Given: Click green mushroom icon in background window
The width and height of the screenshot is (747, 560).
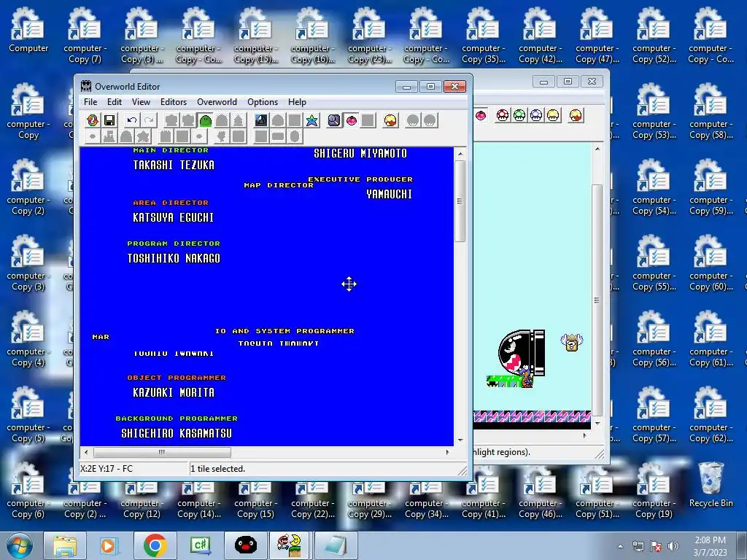Looking at the screenshot, I should point(519,115).
